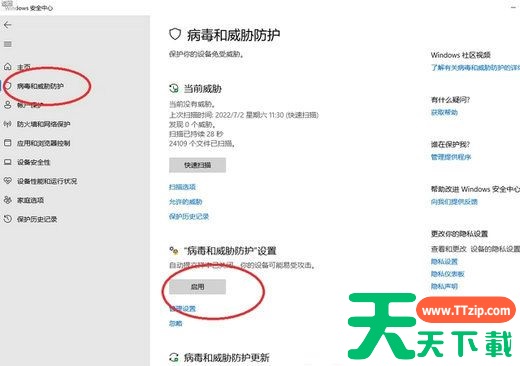Click the gear icon beside 防护设置 heading

click(x=174, y=250)
